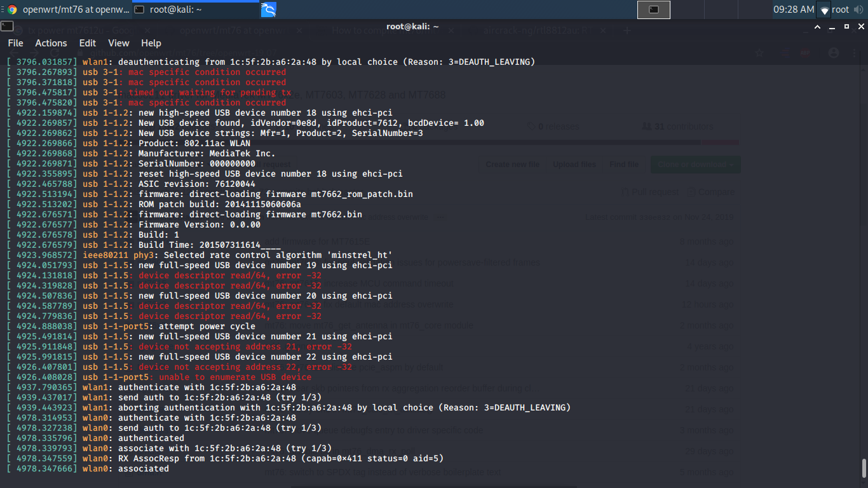Open the terminal's File menu
Screen dimensions: 868x488
tap(15, 43)
